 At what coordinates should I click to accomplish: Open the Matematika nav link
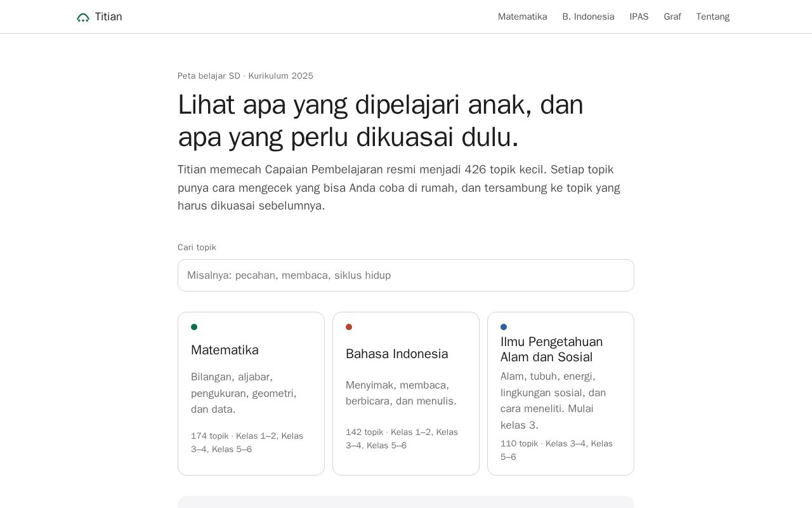[522, 17]
